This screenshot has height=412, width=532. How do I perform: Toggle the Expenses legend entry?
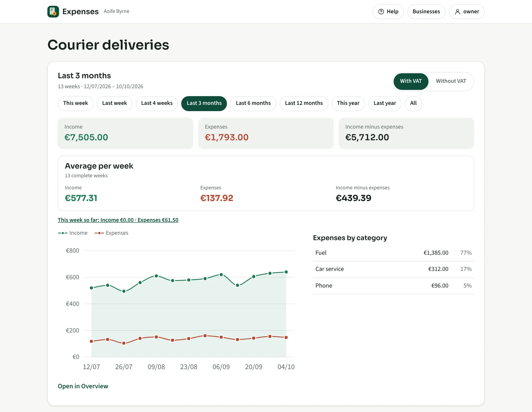111,233
